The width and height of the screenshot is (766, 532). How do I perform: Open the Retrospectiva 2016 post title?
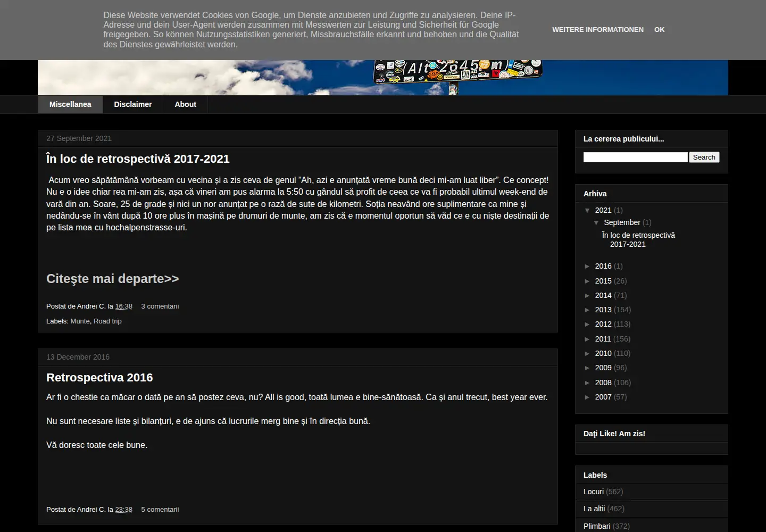coord(99,378)
